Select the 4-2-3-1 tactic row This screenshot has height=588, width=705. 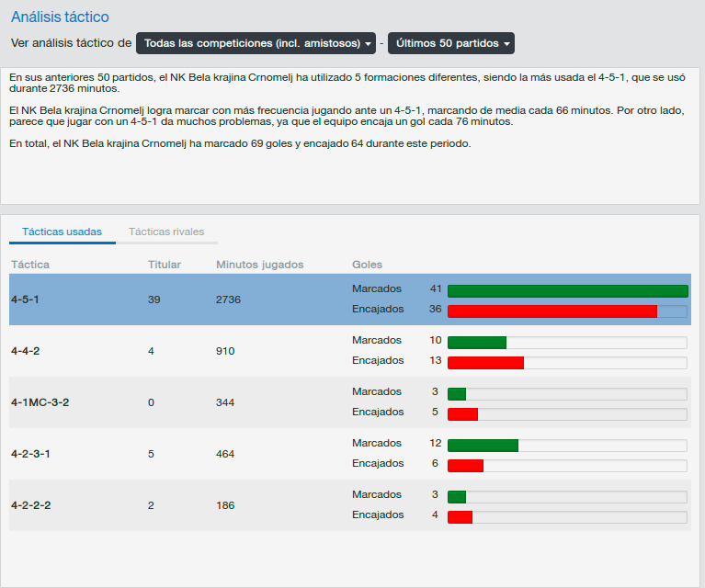click(350, 454)
